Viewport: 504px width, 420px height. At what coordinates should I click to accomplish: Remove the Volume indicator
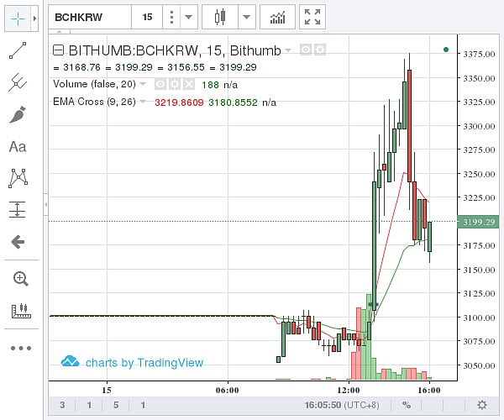(189, 84)
